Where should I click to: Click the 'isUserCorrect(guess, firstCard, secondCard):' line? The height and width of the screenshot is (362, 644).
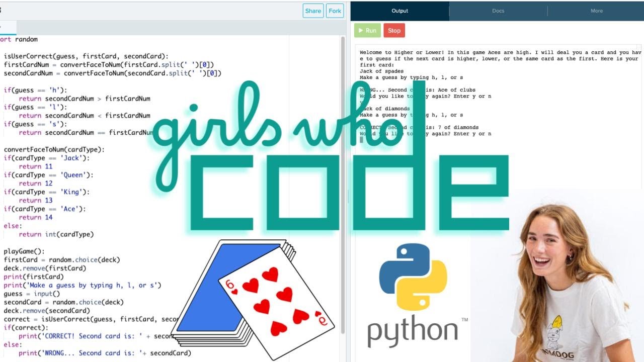point(86,56)
